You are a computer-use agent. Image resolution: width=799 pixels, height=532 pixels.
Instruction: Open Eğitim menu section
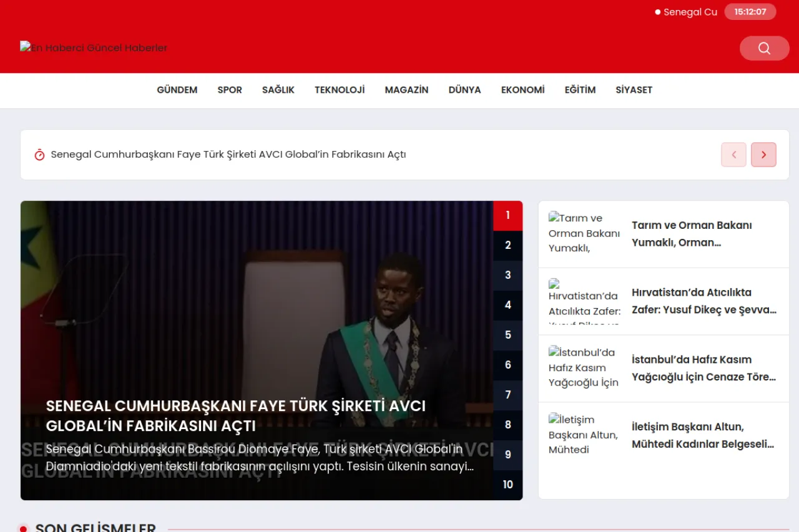(x=580, y=90)
